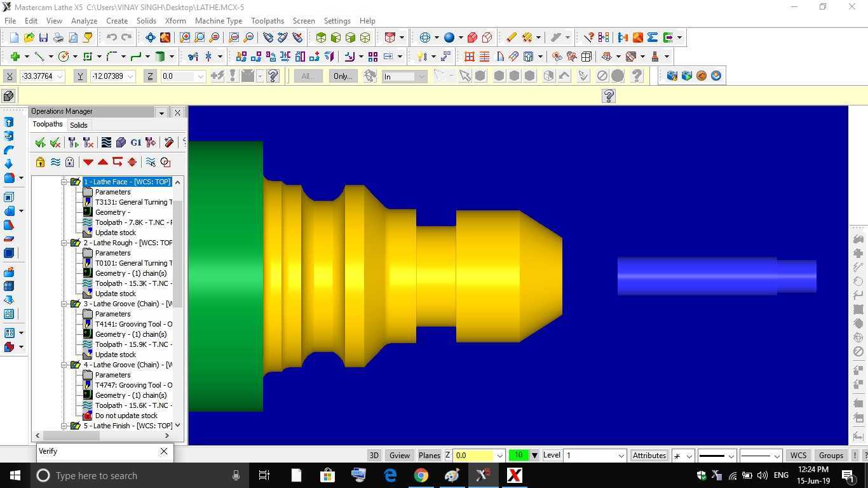The image size is (868, 488).
Task: Open the File menu
Action: pyautogui.click(x=10, y=20)
